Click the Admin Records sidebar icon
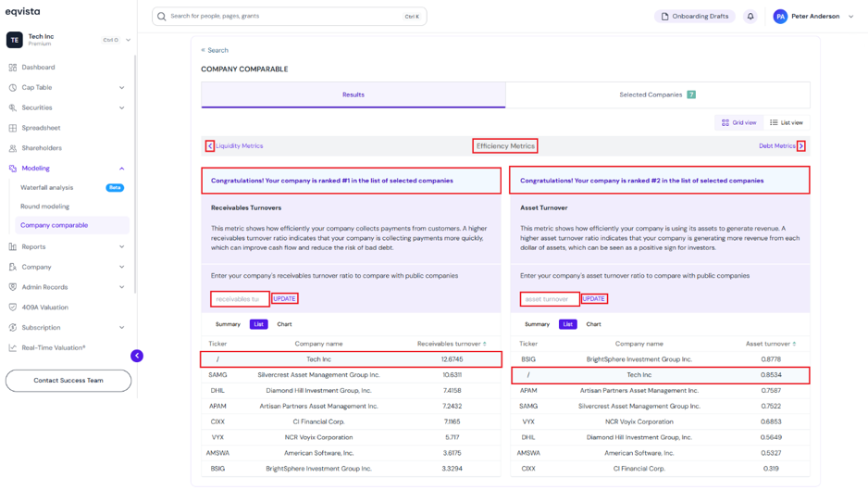This screenshot has width=868, height=490. click(13, 287)
